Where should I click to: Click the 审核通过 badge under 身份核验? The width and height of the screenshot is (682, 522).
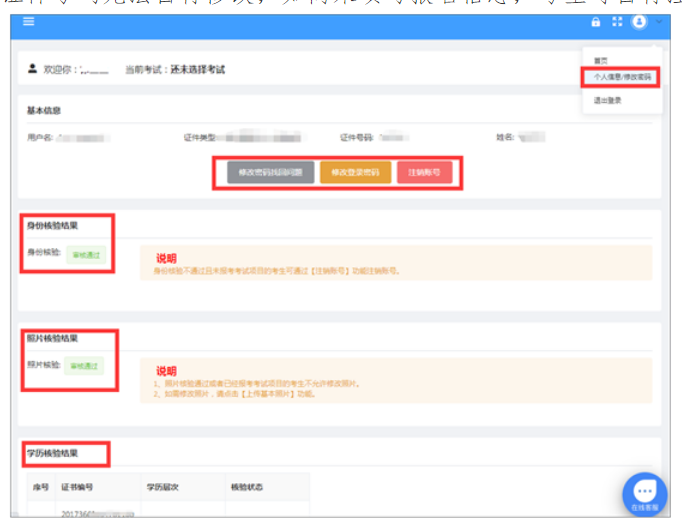[85, 255]
